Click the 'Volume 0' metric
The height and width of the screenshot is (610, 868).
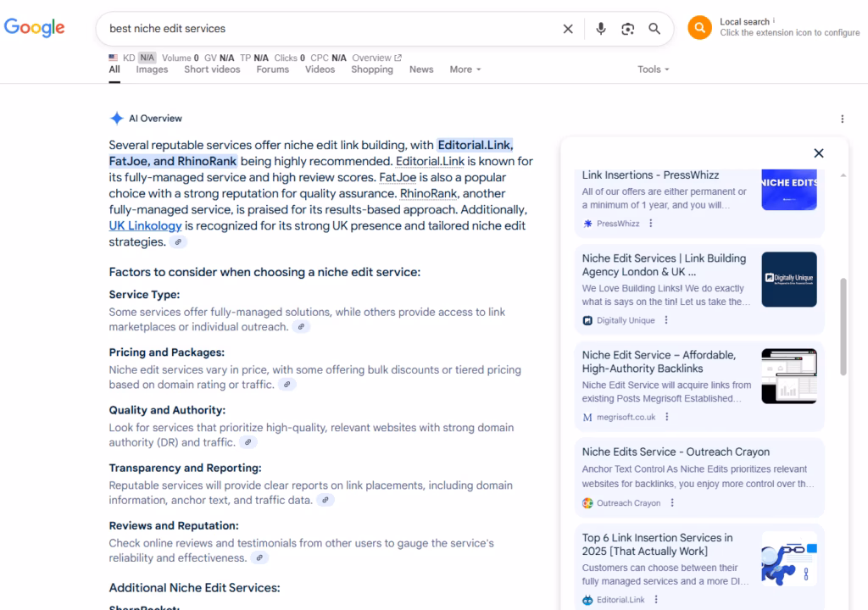(180, 58)
